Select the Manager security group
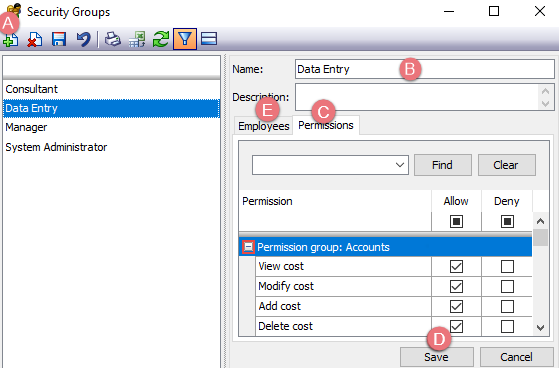559x368 pixels. [111, 127]
